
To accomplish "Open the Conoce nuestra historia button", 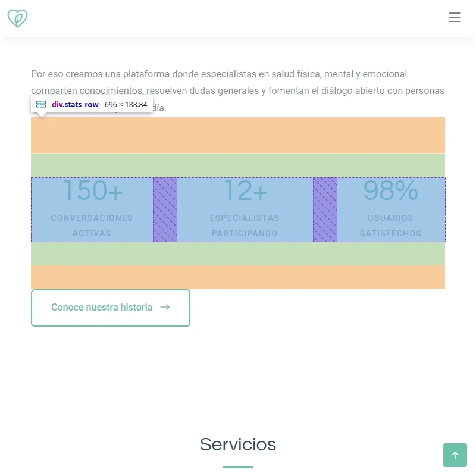I will [x=111, y=308].
